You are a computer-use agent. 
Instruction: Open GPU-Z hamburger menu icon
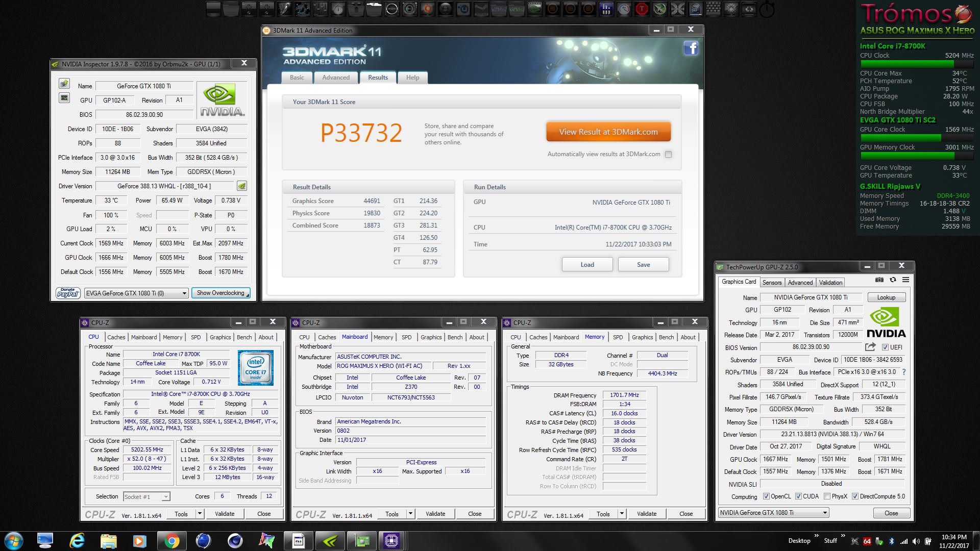click(905, 280)
